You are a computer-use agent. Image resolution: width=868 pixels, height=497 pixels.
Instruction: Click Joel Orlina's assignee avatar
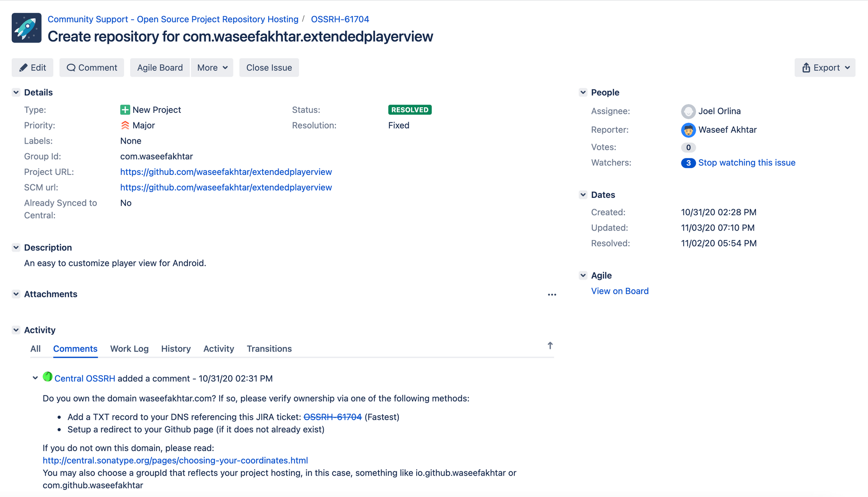pos(688,112)
